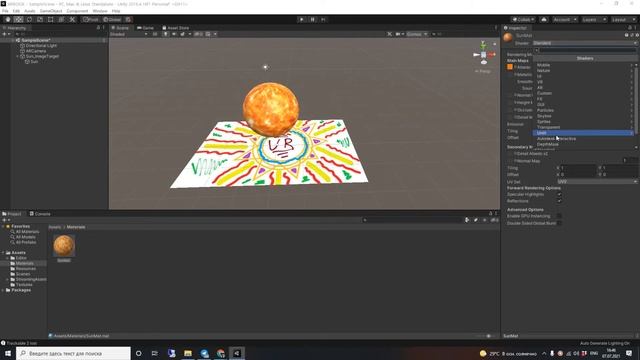Image resolution: width=640 pixels, height=360 pixels.
Task: Collapse Sun_ImageTarget in Hierarchy
Action: pyautogui.click(x=17, y=56)
